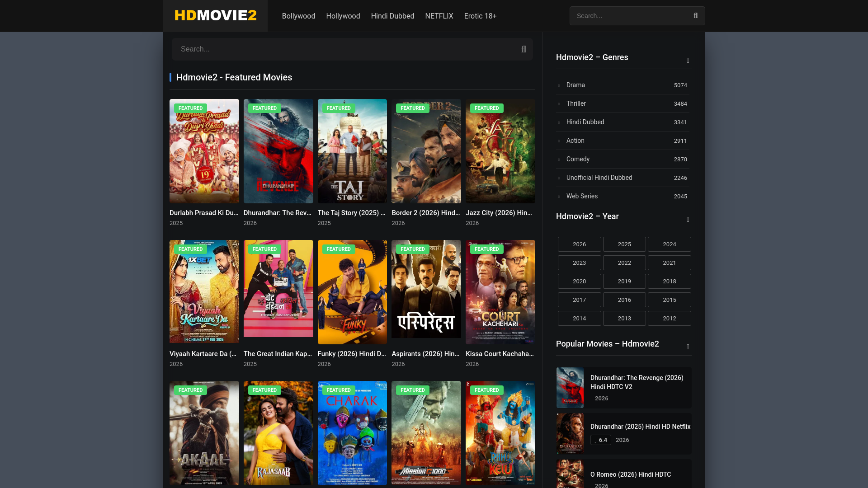Screen dimensions: 868x488
Task: Toggle the Popular Movies section collapse icon
Action: (x=688, y=347)
